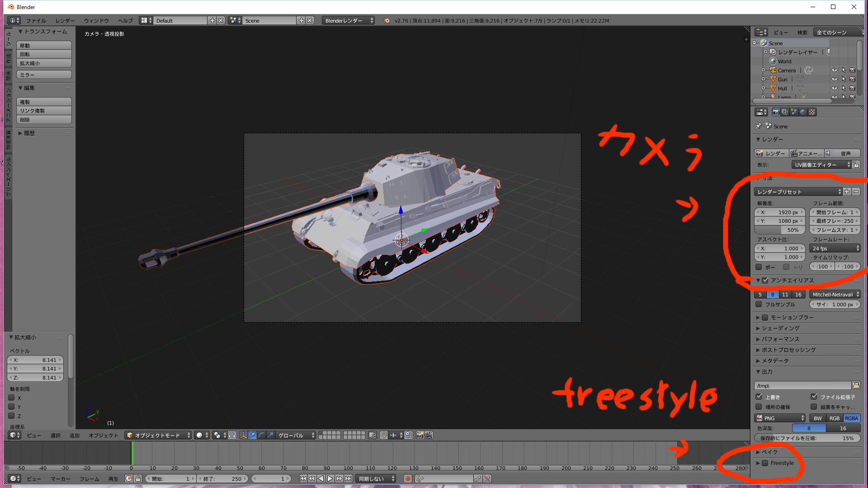
Task: Open the レンダープリセット dropdown
Action: (798, 192)
